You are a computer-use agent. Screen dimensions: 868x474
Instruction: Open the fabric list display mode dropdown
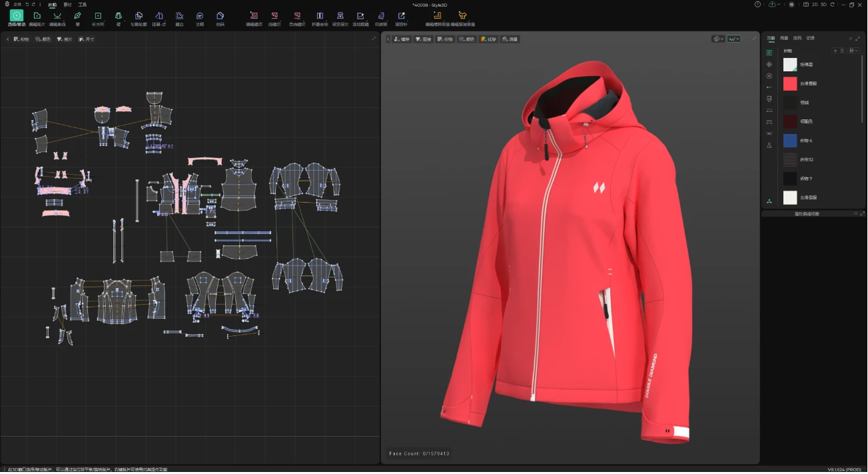(855, 51)
